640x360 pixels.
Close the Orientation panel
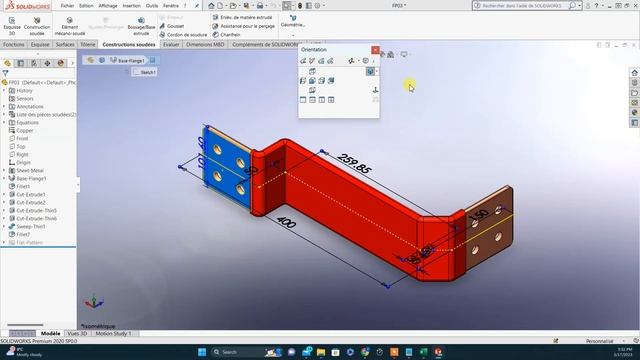pyautogui.click(x=375, y=50)
